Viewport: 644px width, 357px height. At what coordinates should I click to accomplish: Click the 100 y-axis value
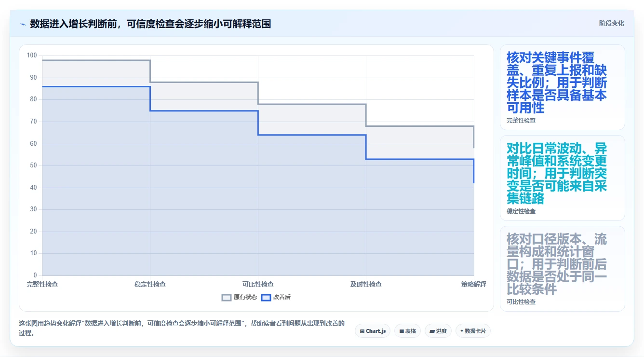coord(32,55)
